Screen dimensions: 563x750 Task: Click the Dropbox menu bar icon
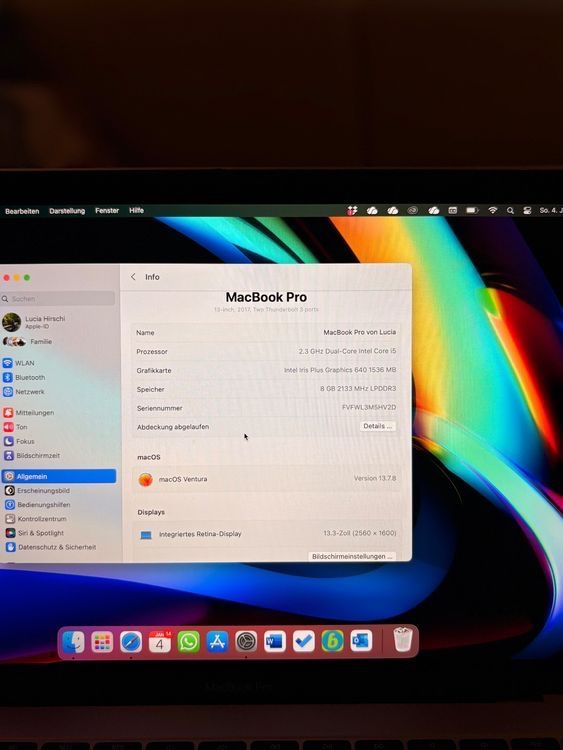point(352,210)
